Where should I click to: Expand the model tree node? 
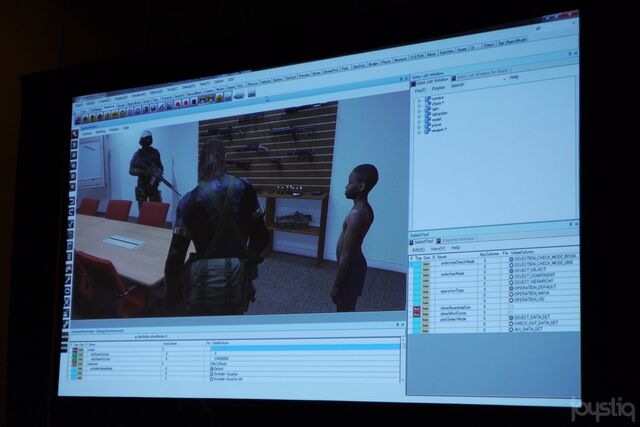coord(419,122)
